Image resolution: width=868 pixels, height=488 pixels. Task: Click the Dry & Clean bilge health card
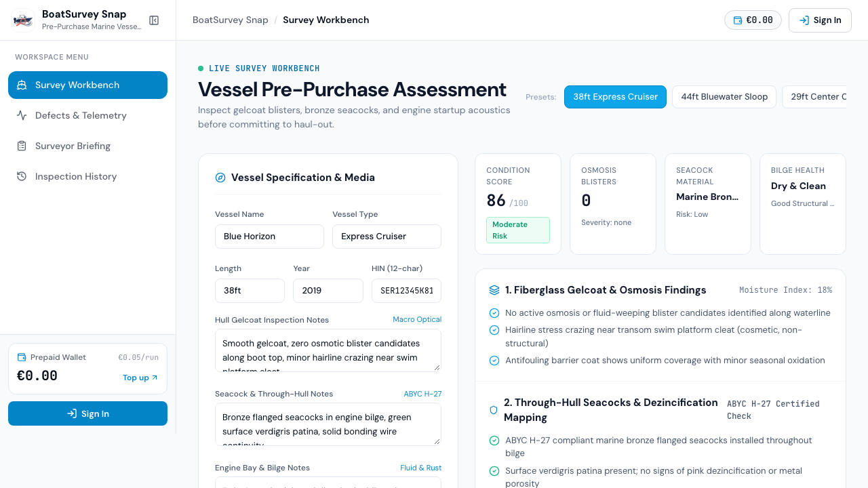click(803, 204)
